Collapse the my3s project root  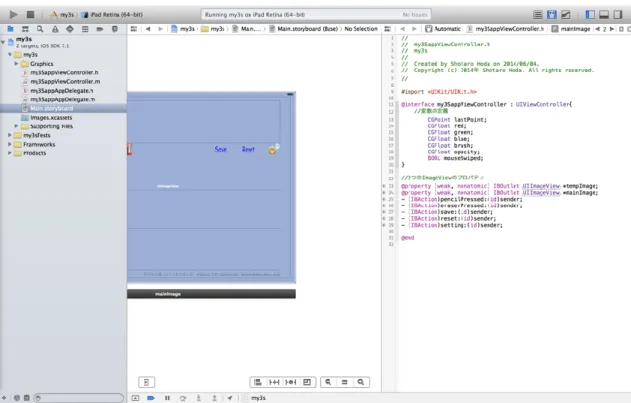3,41
